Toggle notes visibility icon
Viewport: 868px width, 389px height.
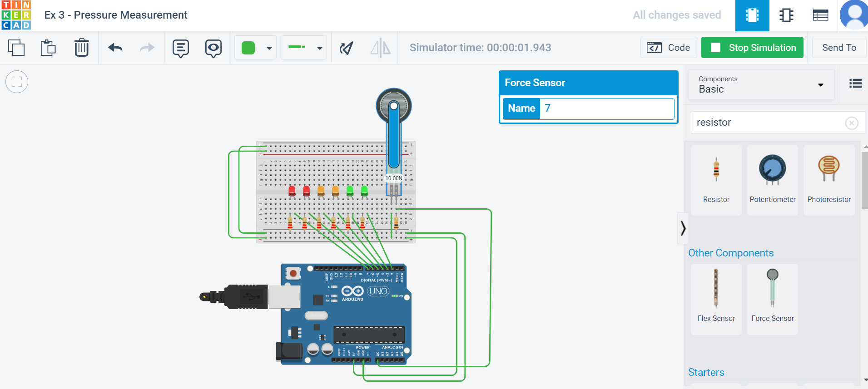click(x=213, y=48)
